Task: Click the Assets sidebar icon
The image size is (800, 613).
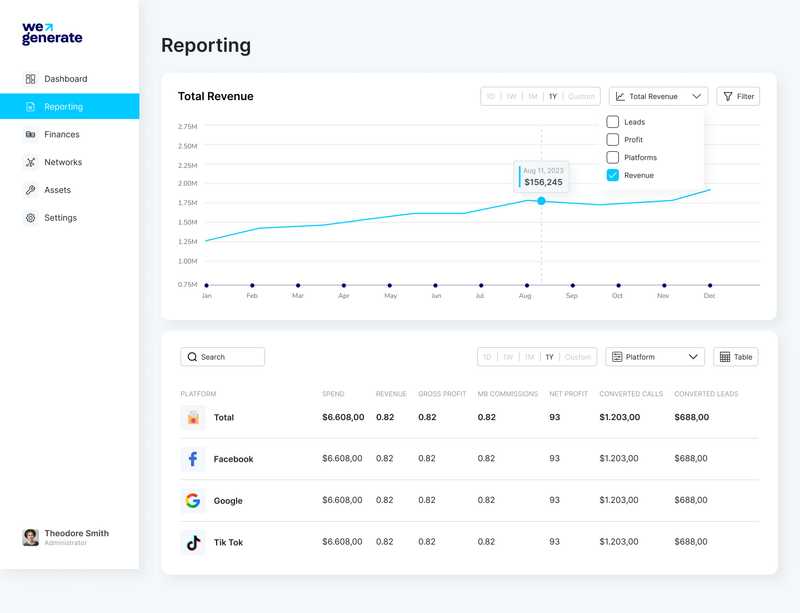Action: click(30, 190)
